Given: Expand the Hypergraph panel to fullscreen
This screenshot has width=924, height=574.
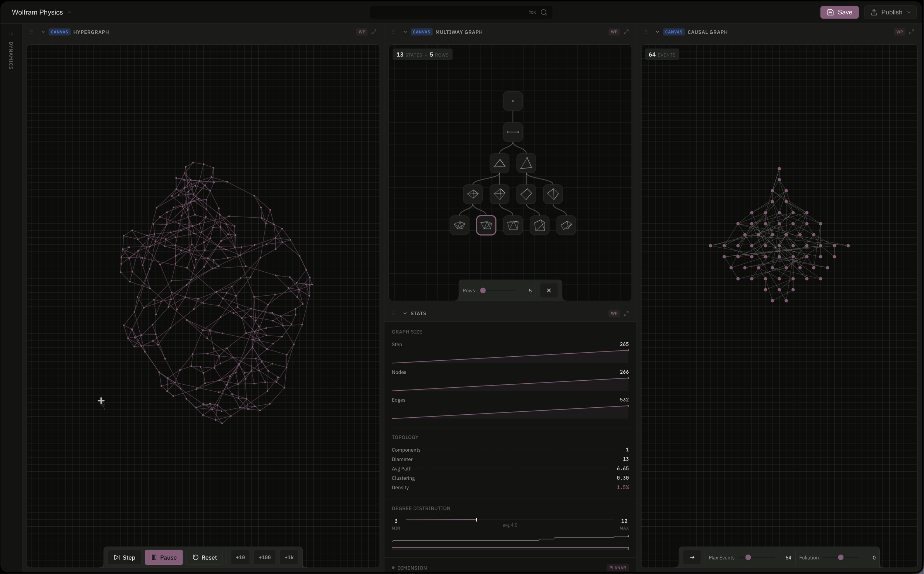Looking at the screenshot, I should tap(374, 32).
